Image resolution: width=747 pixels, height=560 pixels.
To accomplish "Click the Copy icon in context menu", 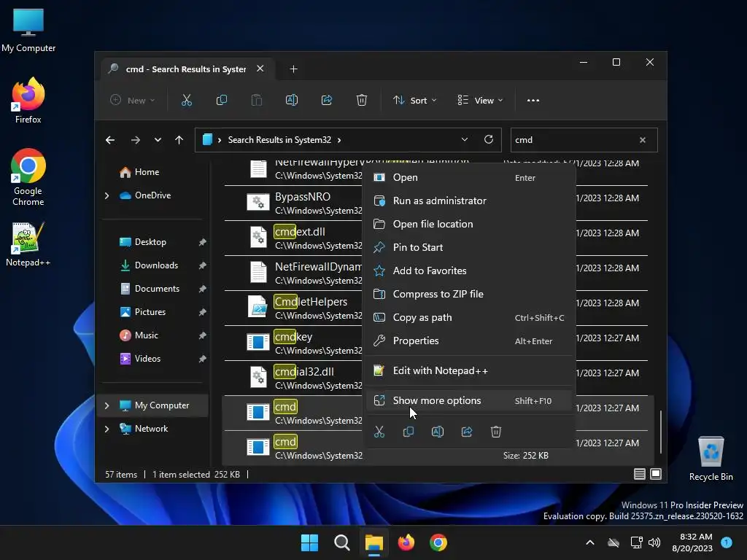I will click(409, 432).
